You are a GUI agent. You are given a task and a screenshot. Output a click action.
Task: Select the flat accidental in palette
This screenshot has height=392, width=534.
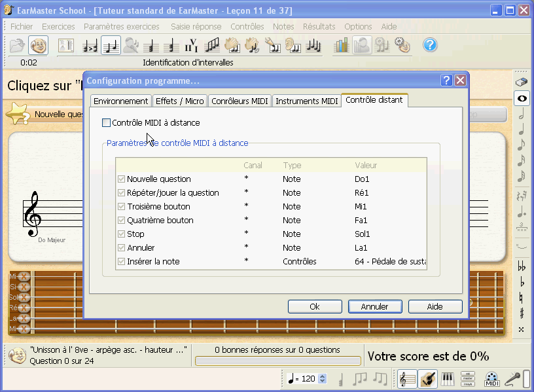coord(522,281)
